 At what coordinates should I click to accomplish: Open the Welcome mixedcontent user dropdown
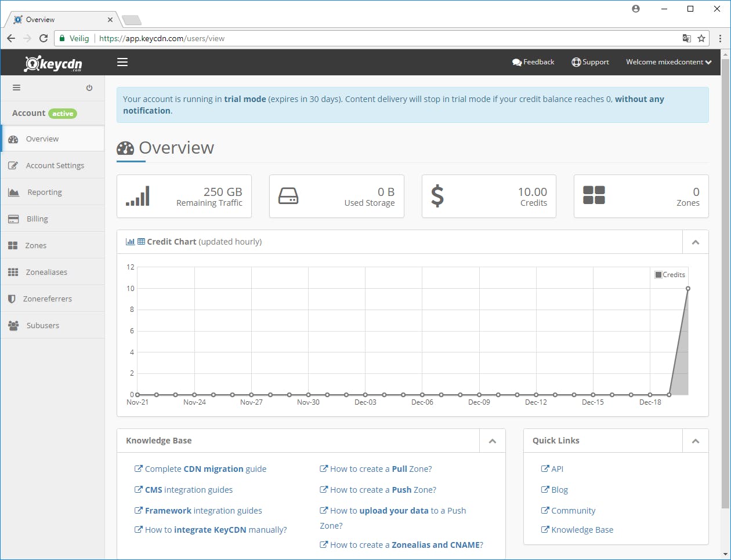668,62
